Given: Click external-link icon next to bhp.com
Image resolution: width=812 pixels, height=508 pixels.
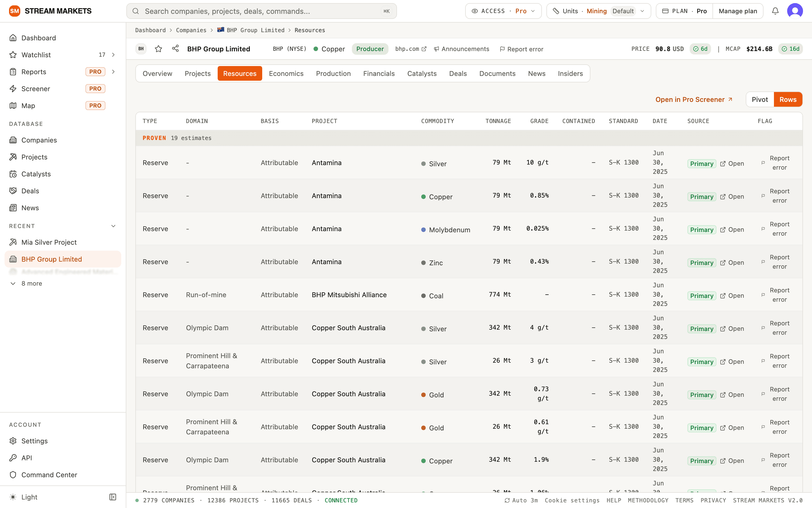Looking at the screenshot, I should tap(424, 49).
